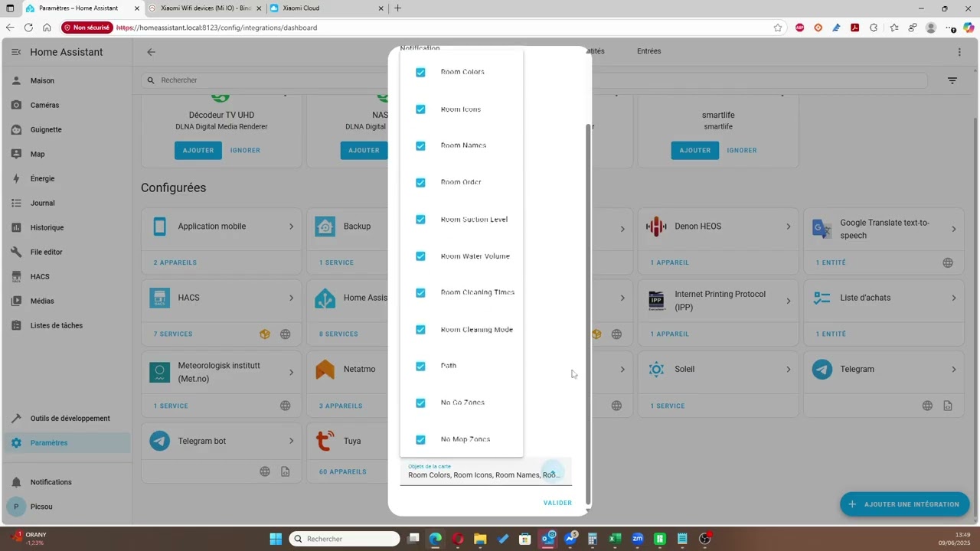Open Énergie in the sidebar
Viewport: 980px width, 551px height.
pyautogui.click(x=67, y=178)
